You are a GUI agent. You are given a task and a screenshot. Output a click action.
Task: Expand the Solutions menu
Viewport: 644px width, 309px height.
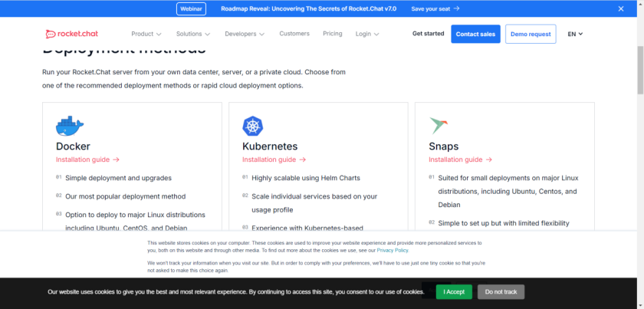192,34
